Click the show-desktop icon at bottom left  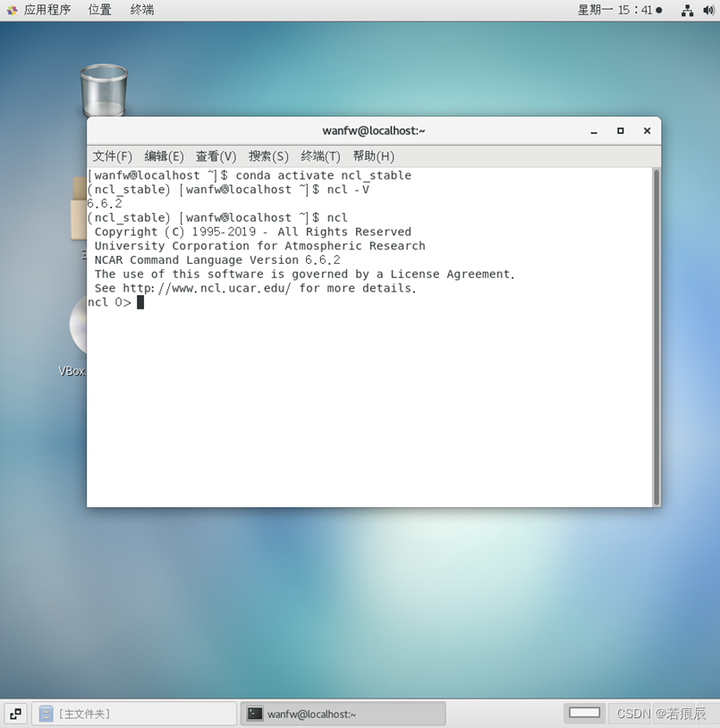14,713
